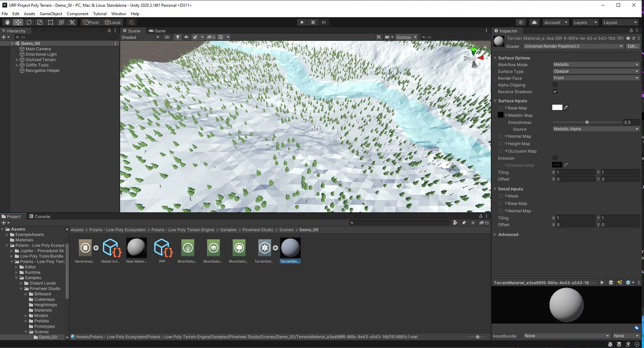
Task: Pause the game playback
Action: coord(313,22)
